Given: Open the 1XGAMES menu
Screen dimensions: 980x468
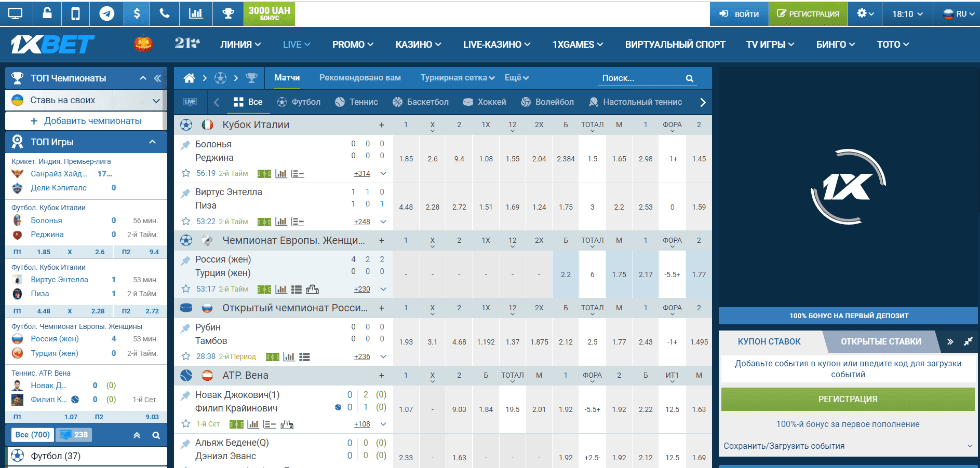Looking at the screenshot, I should [x=578, y=45].
